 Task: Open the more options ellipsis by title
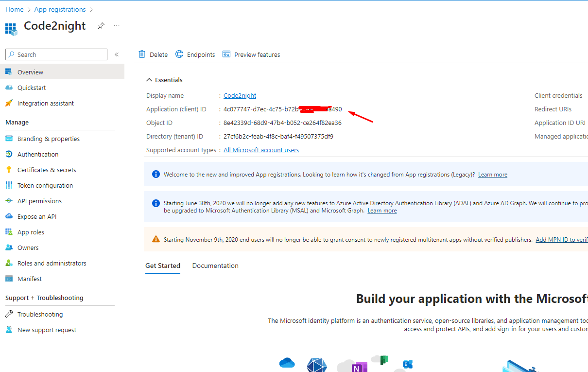[x=117, y=26]
